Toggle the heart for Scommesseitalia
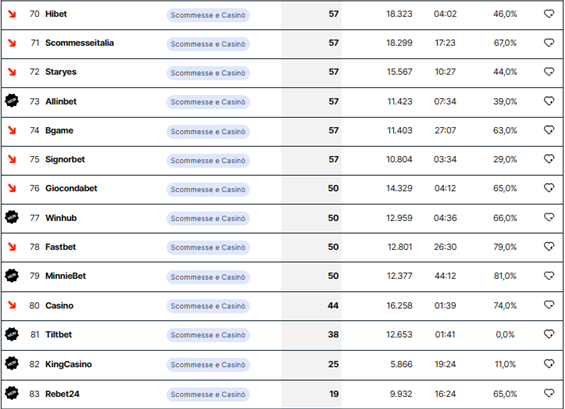Image resolution: width=565 pixels, height=409 pixels. pos(549,43)
